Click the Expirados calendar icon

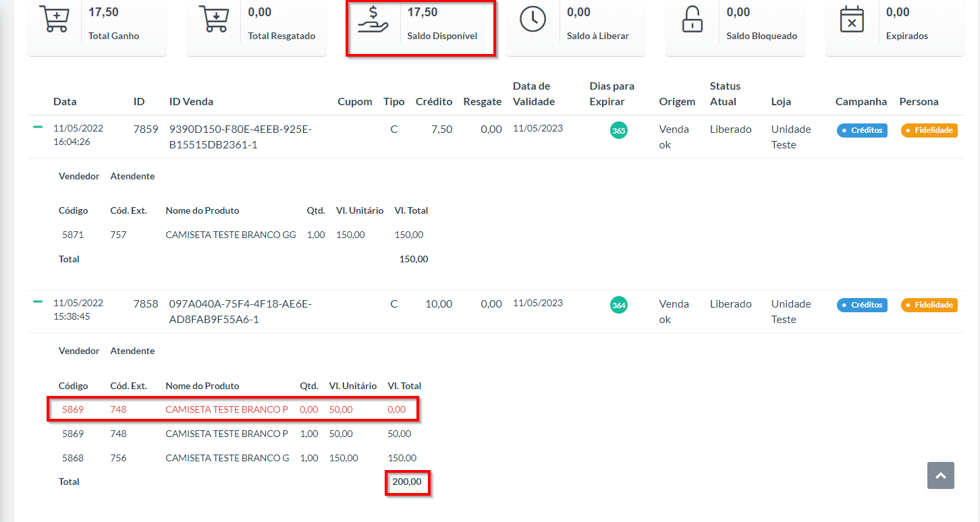[852, 19]
